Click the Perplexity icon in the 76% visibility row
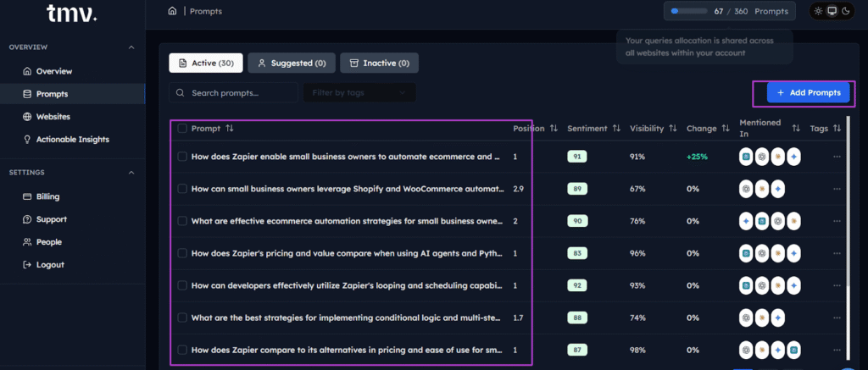 click(x=762, y=221)
